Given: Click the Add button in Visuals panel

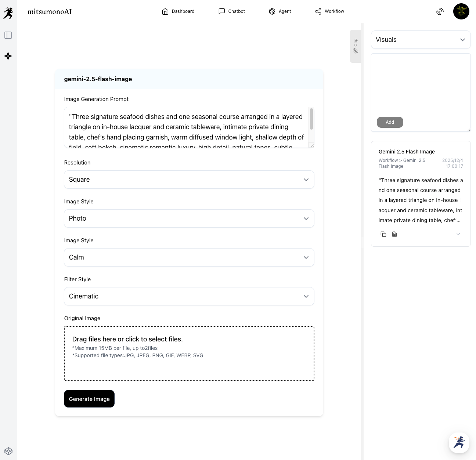Looking at the screenshot, I should pos(390,122).
